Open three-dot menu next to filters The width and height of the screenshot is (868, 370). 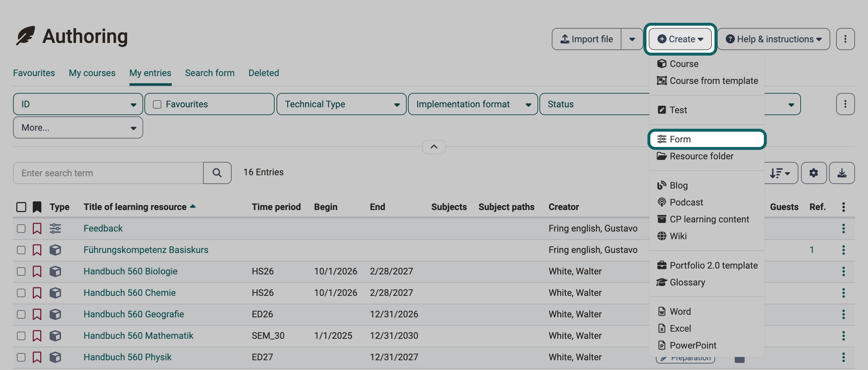845,104
